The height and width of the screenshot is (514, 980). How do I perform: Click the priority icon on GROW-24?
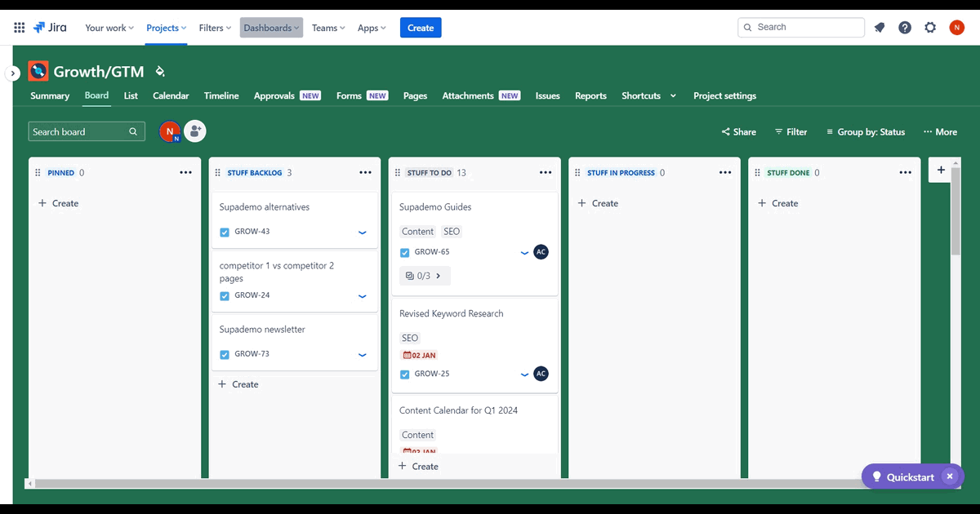pos(363,296)
